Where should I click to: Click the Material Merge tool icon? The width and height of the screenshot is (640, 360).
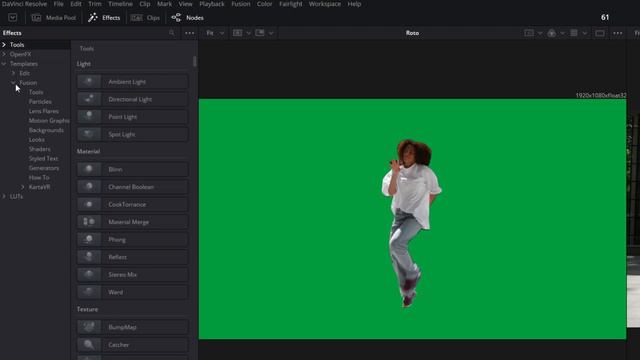[89, 222]
